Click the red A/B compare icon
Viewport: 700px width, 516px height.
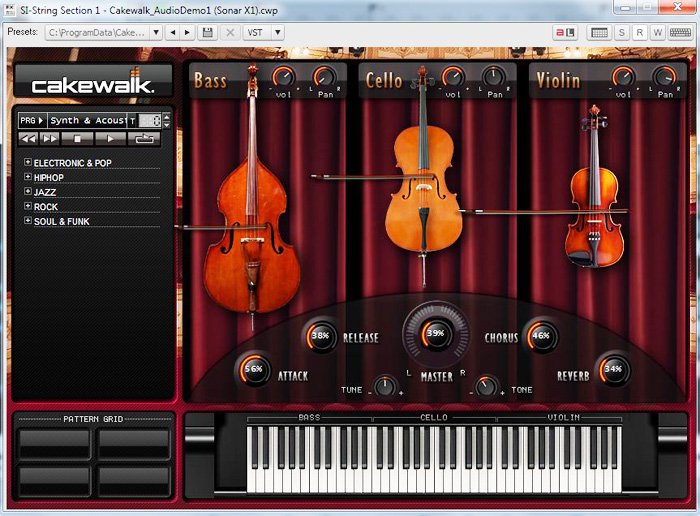point(565,33)
